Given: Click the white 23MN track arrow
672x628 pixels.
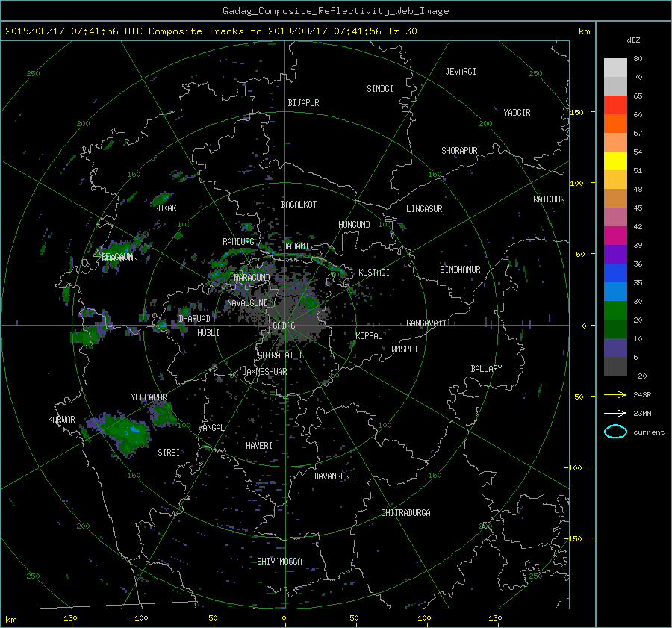Looking at the screenshot, I should [x=615, y=413].
